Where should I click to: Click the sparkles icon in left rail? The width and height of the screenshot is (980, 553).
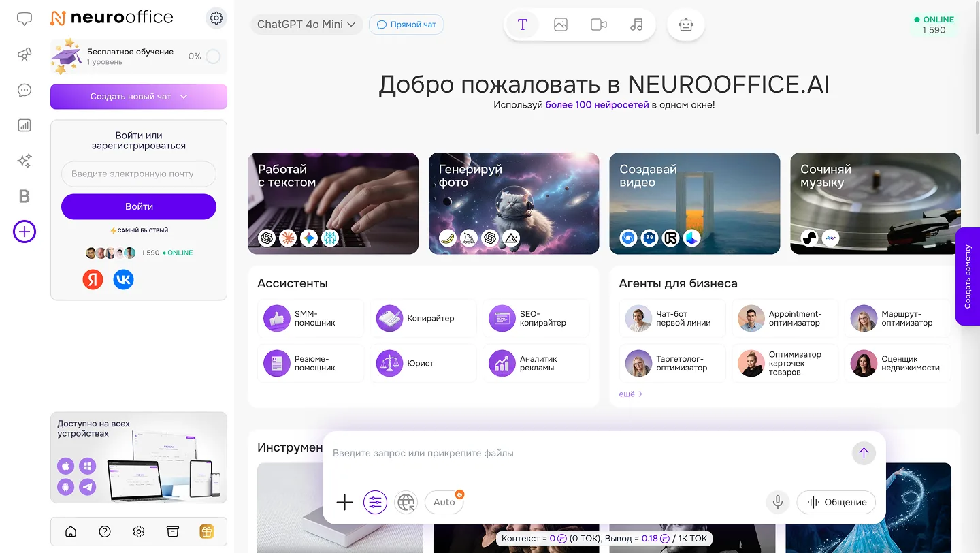24,161
